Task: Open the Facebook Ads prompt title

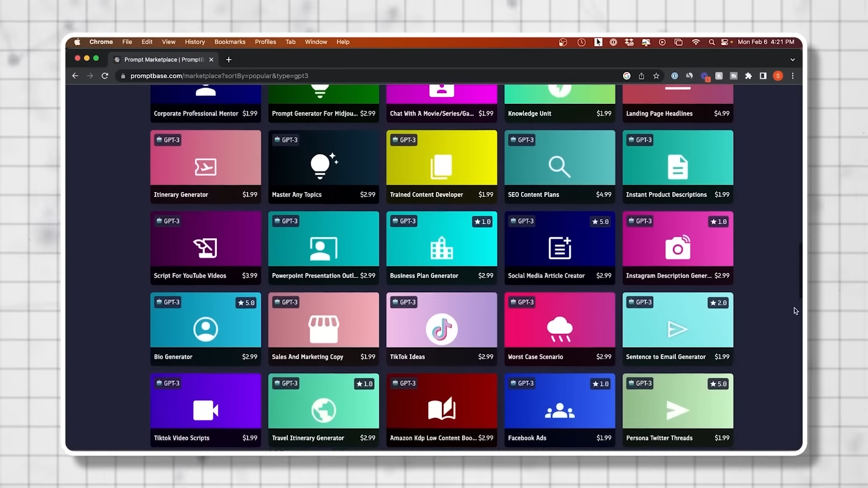Action: (527, 438)
